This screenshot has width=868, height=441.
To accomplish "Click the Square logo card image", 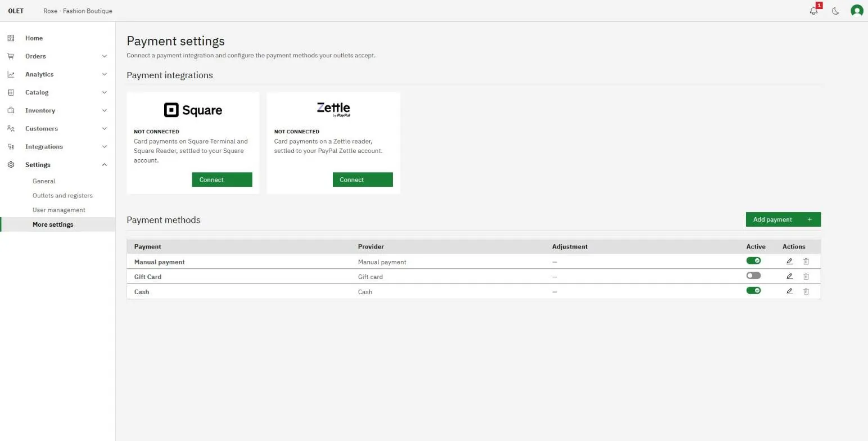I will [x=193, y=110].
